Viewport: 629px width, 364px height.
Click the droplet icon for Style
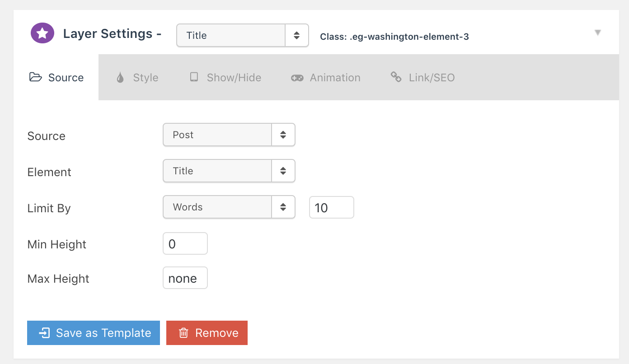120,78
